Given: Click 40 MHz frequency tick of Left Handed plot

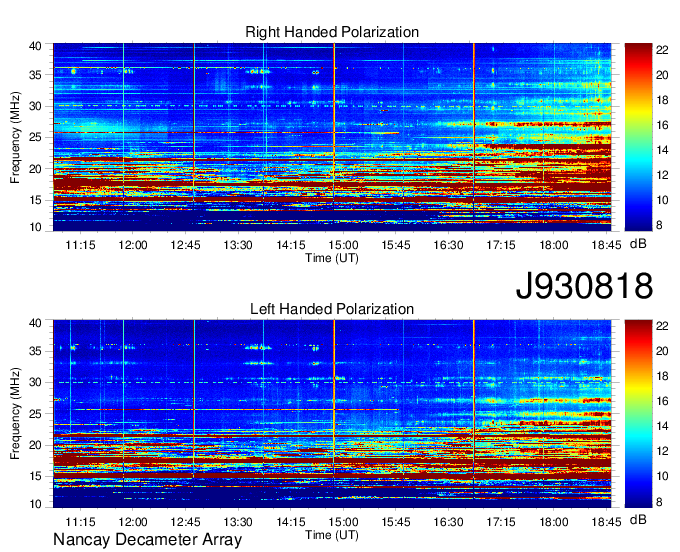Looking at the screenshot, I should (x=36, y=323).
